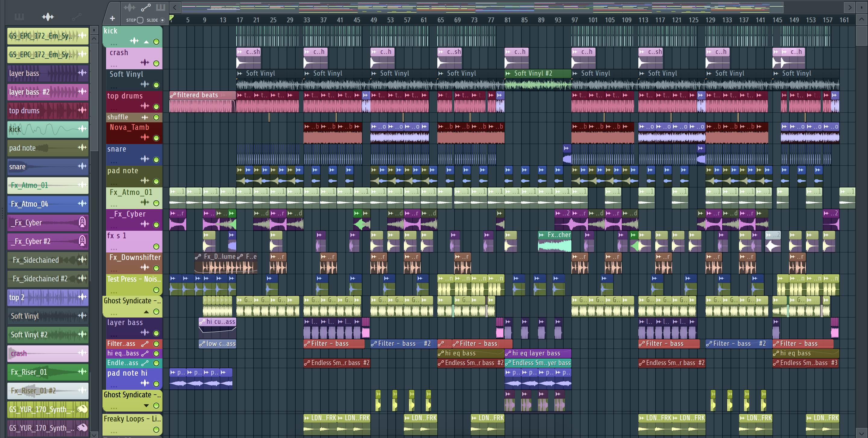Click the green playhead marker at bar 1

[171, 18]
